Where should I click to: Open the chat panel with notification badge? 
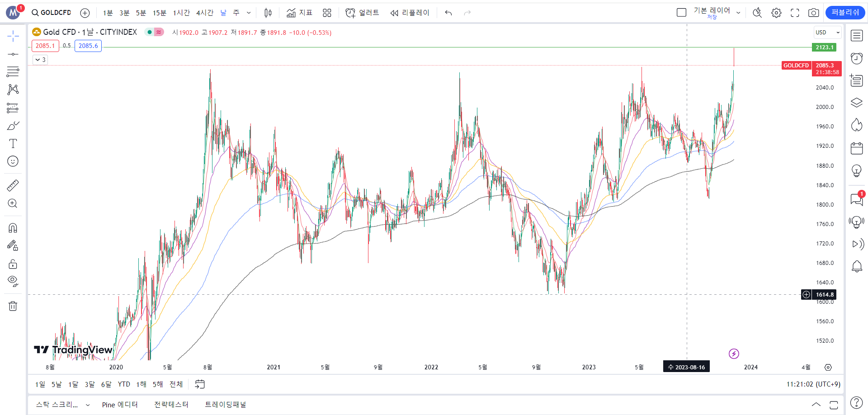857,199
